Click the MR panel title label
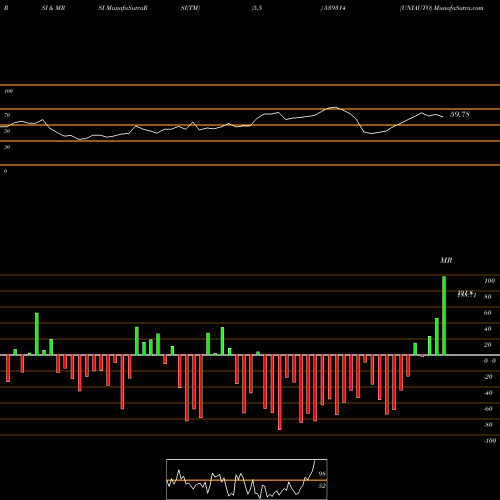 tap(446, 260)
